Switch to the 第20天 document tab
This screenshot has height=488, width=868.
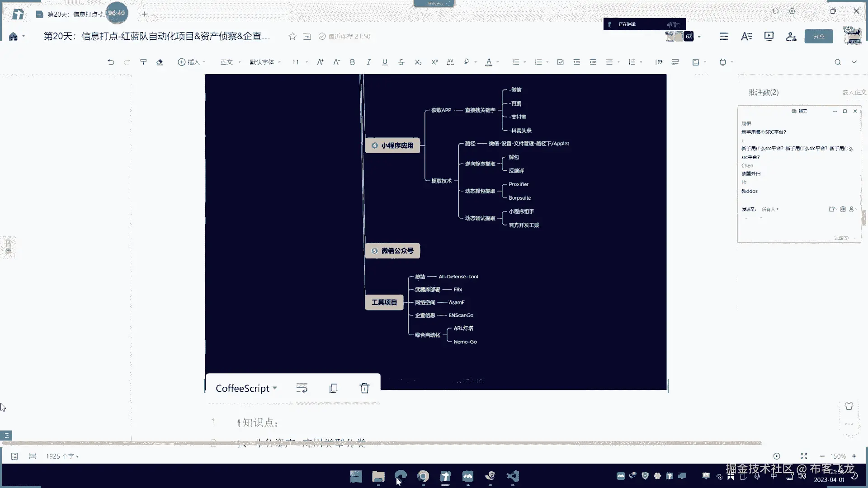72,14
